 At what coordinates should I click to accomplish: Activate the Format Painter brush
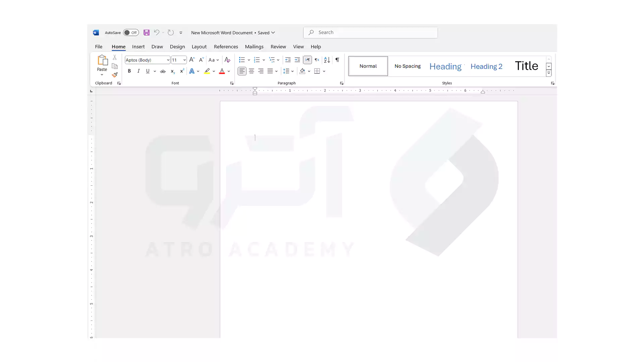[115, 75]
